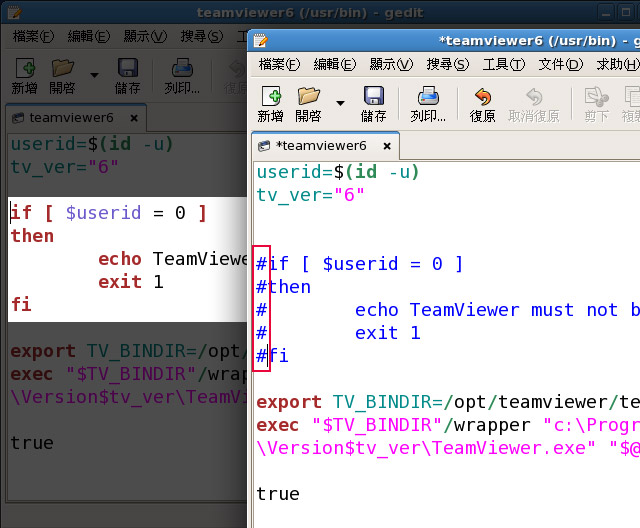Viewport: 640px width, 528px height.
Task: Click commented 'exit 1' line in front editor
Action: click(338, 333)
